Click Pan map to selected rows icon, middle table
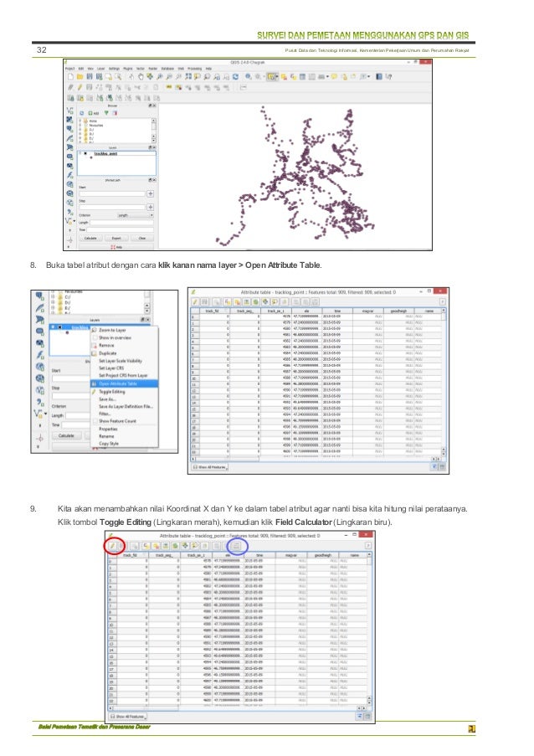534x756 pixels. (x=265, y=302)
